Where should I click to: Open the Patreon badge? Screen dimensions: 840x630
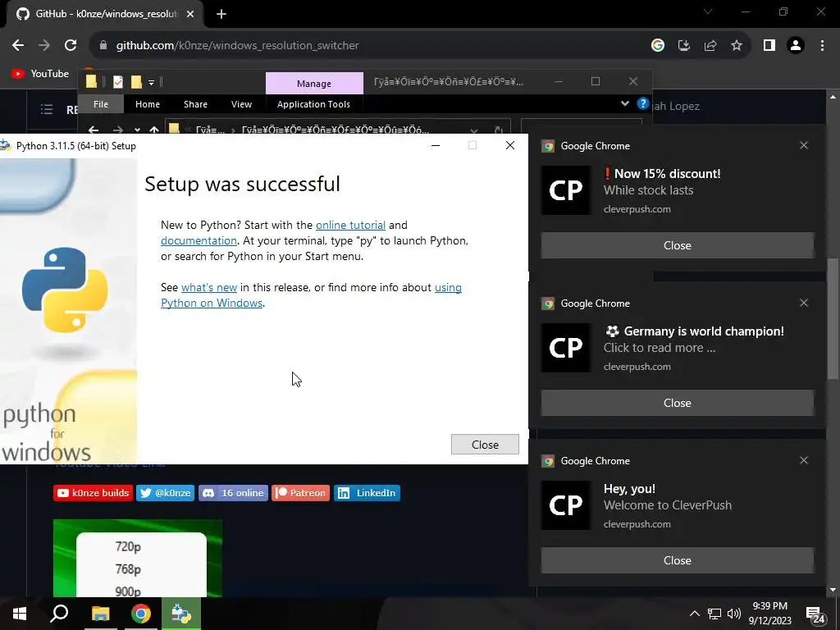300,493
